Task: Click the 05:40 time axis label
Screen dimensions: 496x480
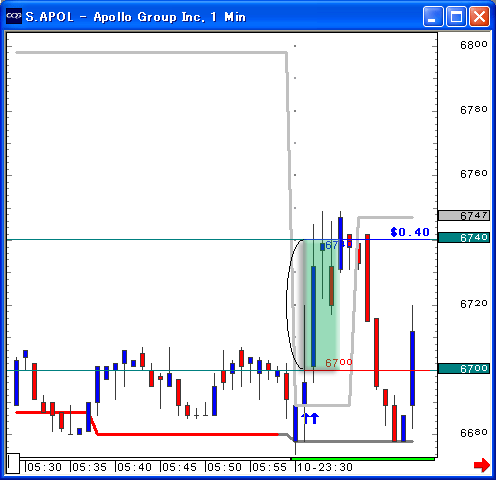Action: pos(134,467)
